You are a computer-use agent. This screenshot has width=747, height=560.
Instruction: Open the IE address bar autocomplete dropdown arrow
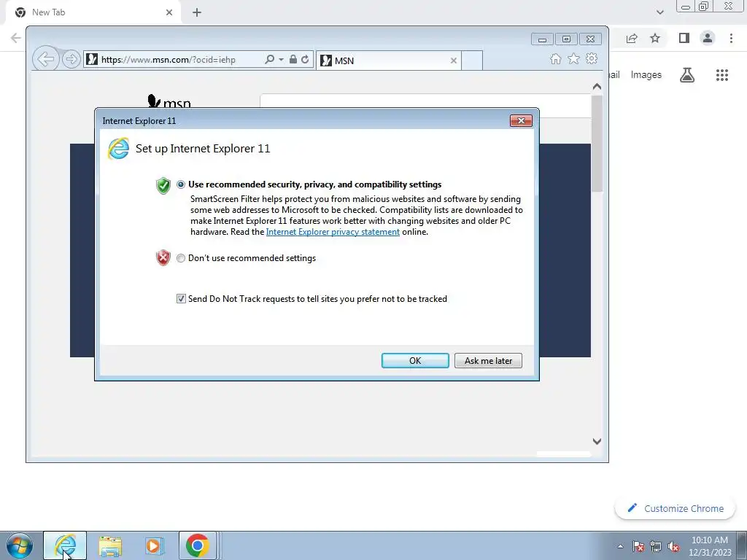pos(281,60)
